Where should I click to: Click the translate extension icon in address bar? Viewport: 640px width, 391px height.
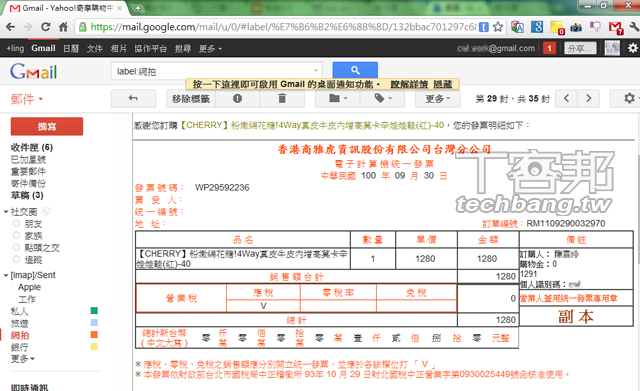[x=484, y=27]
